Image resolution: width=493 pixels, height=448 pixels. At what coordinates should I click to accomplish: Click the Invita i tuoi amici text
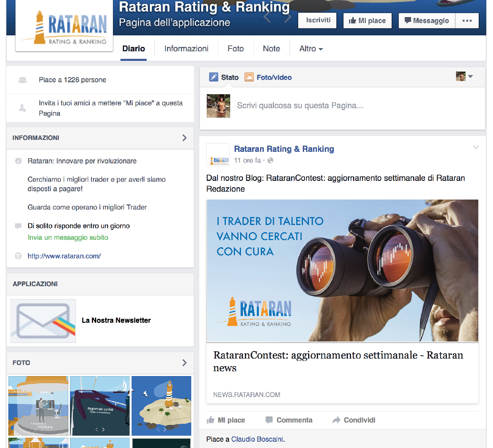coord(111,108)
